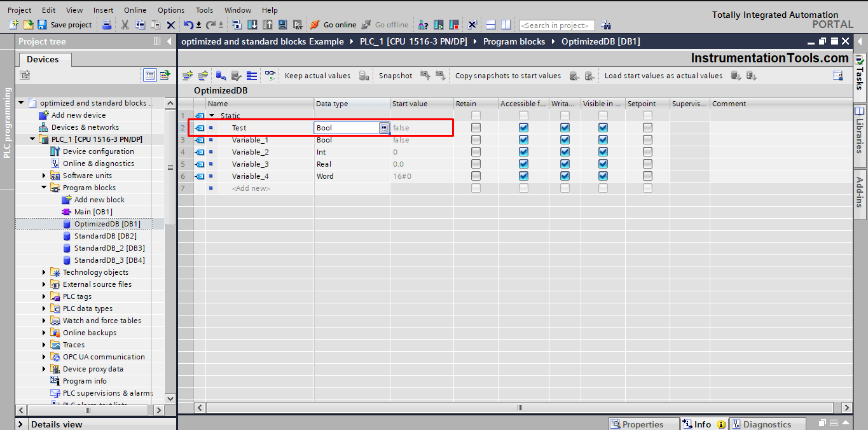
Task: Click the Copy icon in main toolbar
Action: click(140, 25)
